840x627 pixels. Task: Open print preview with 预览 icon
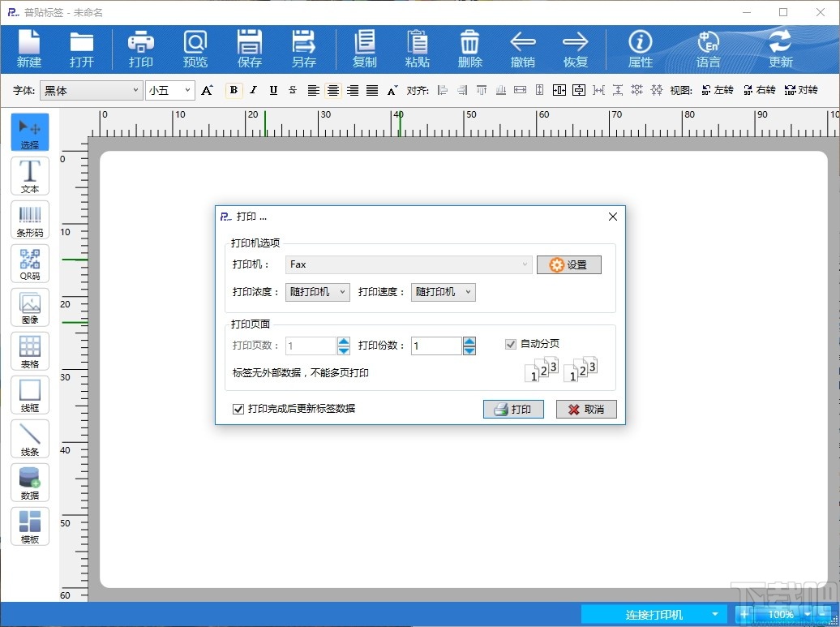click(195, 49)
